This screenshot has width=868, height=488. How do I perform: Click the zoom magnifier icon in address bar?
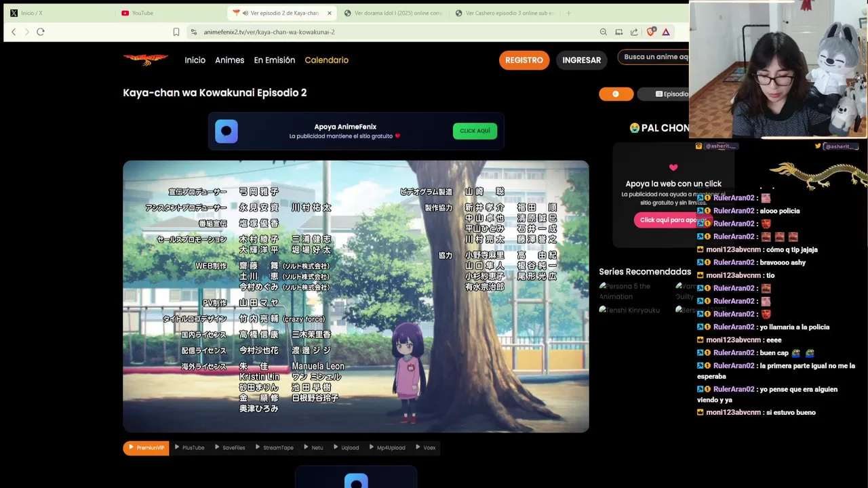tap(604, 32)
